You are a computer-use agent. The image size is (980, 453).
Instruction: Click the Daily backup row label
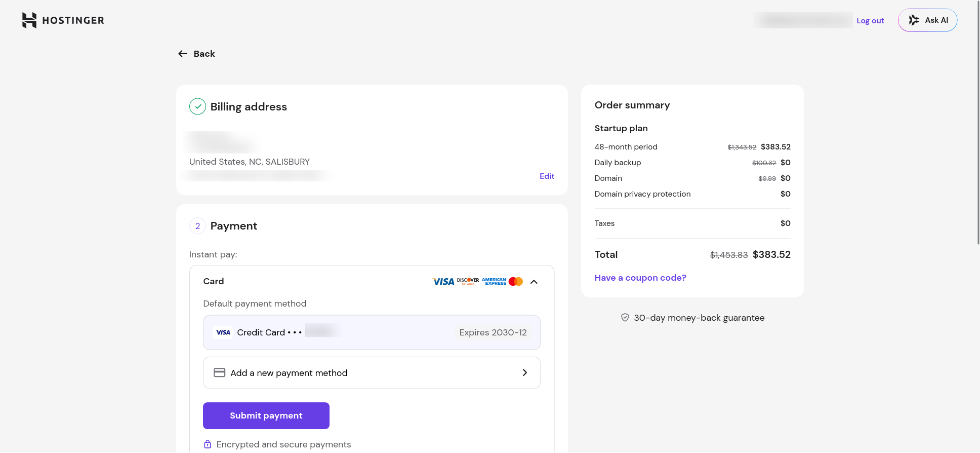[x=618, y=163]
